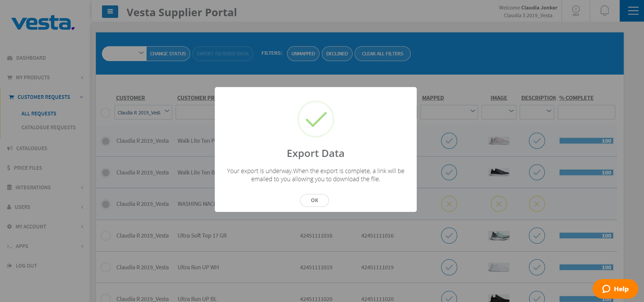Open Image filter dropdown
The width and height of the screenshot is (644, 302).
pyautogui.click(x=499, y=112)
